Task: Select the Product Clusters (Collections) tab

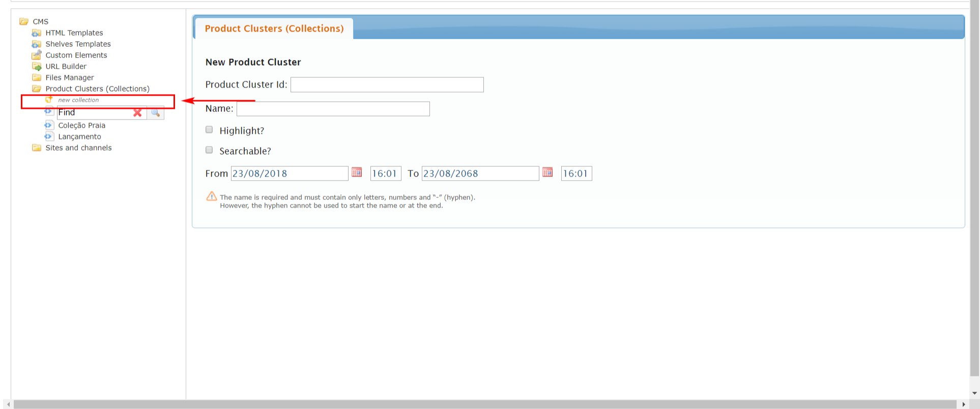Action: pyautogui.click(x=274, y=28)
